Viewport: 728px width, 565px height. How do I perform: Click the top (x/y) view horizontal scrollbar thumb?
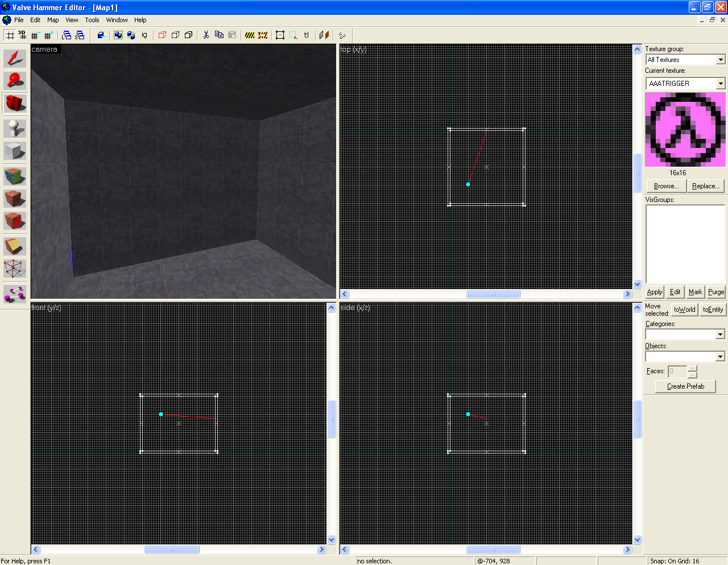[x=493, y=294]
